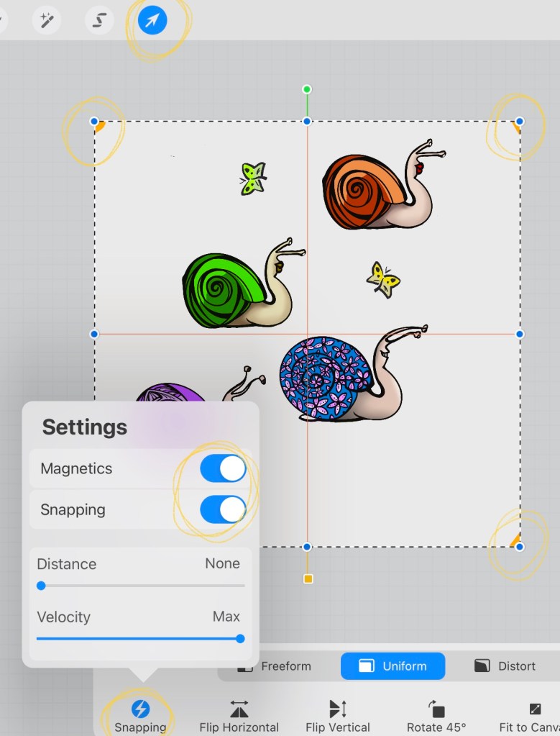The width and height of the screenshot is (560, 736).
Task: Click the right-middle edge transform node
Action: (520, 334)
